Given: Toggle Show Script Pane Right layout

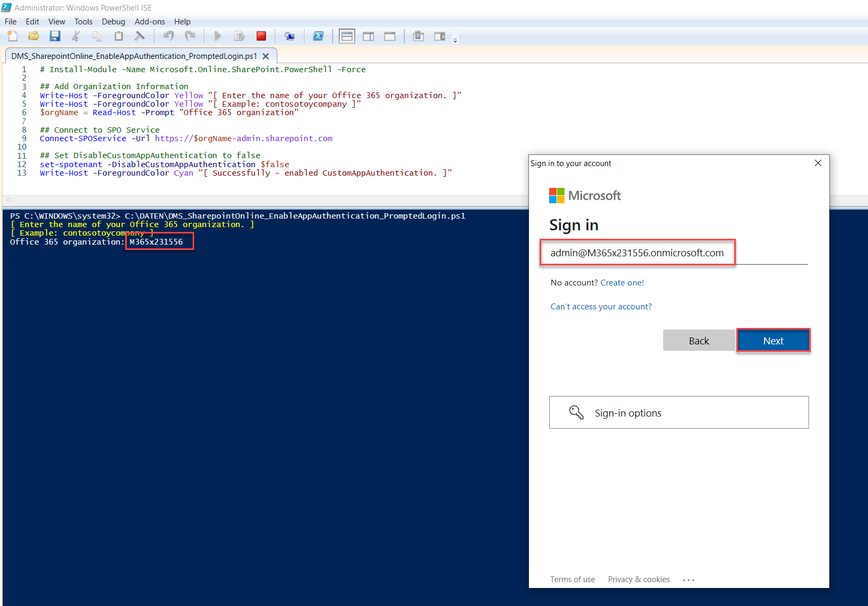Looking at the screenshot, I should coord(368,36).
